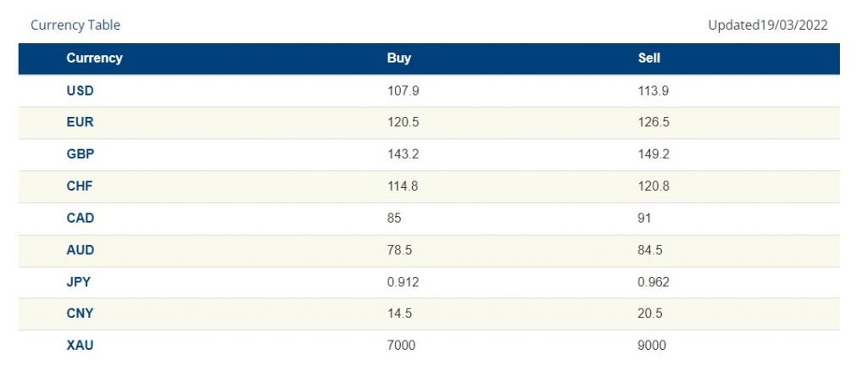Click the Updated 19/03/2022 date text
868x377 pixels.
coord(768,25)
